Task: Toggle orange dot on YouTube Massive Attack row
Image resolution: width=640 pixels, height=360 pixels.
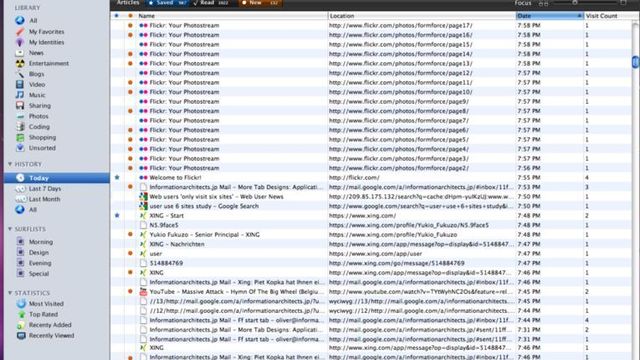Action: 130,291
